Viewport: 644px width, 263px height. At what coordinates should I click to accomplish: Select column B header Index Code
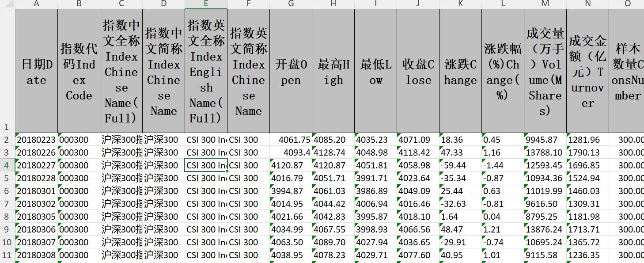[x=79, y=4]
